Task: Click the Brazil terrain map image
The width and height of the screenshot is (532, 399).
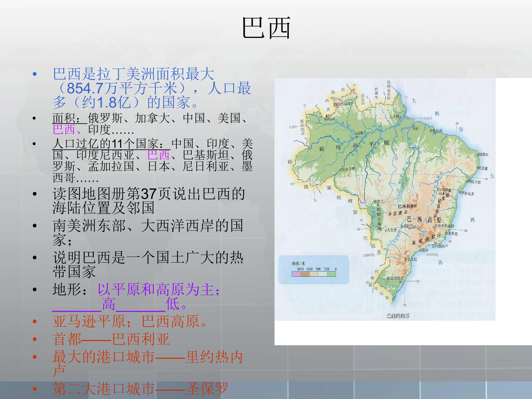Action: 385,199
